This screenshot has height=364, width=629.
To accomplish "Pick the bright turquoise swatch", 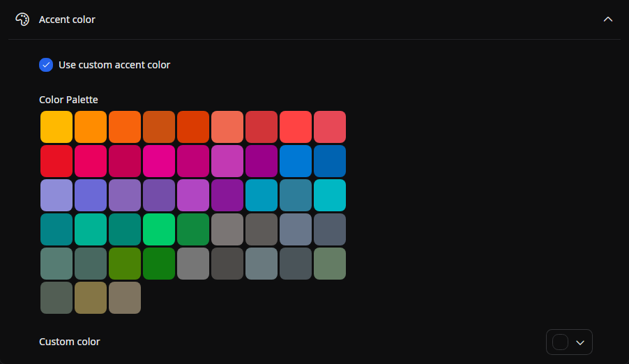I will point(330,195).
